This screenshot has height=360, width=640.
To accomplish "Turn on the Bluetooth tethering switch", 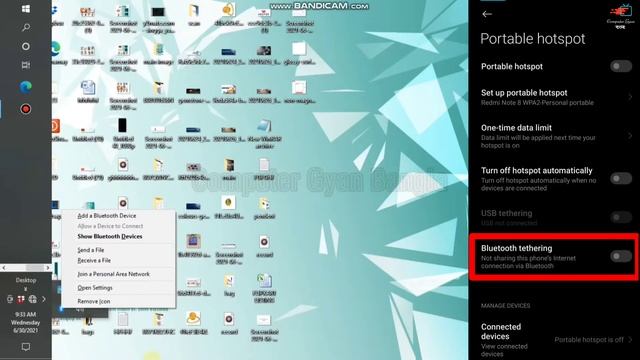I will coord(621,256).
